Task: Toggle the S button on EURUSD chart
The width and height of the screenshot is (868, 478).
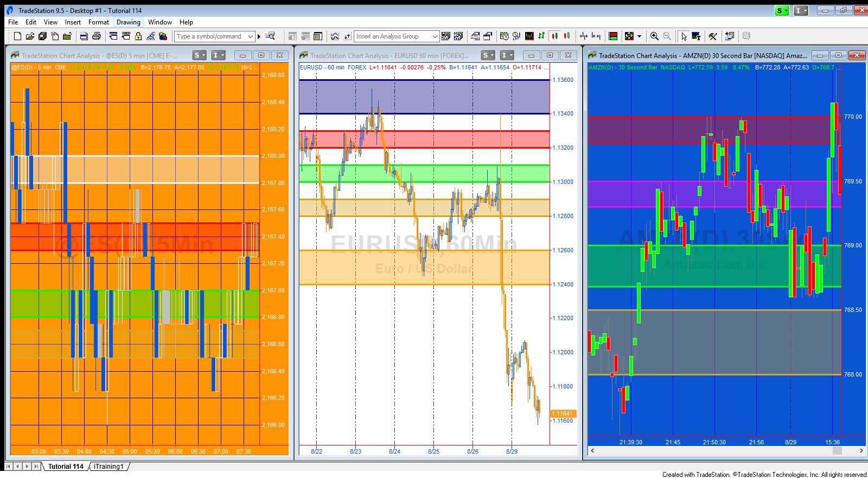Action: pyautogui.click(x=488, y=55)
